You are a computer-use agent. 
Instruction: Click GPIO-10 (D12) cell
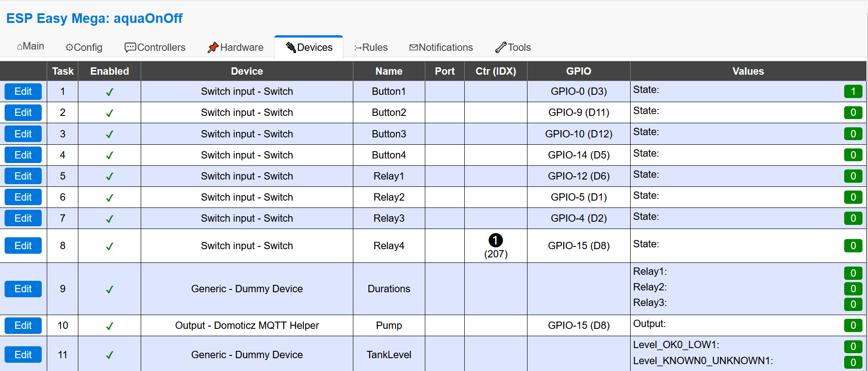579,134
